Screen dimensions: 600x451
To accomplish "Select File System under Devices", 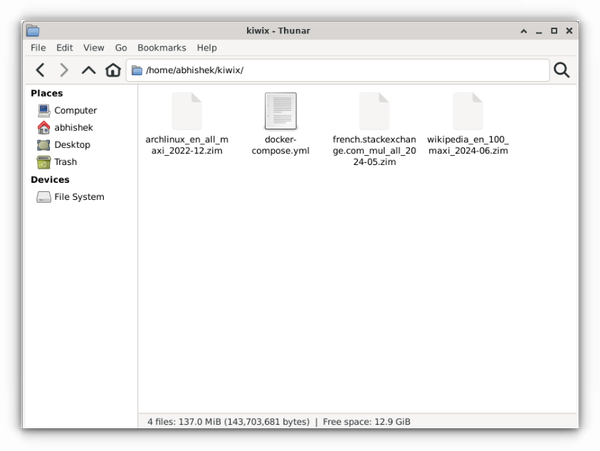I will [x=78, y=197].
